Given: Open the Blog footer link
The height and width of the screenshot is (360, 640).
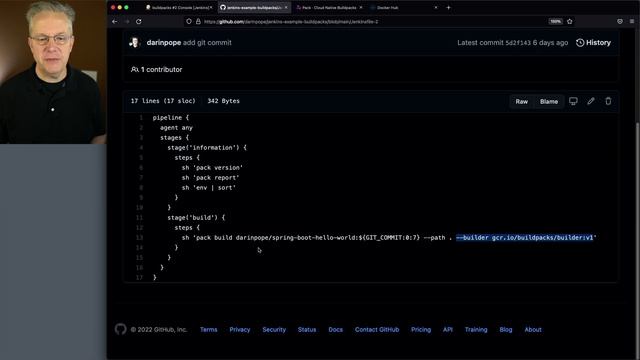Looking at the screenshot, I should (x=506, y=329).
